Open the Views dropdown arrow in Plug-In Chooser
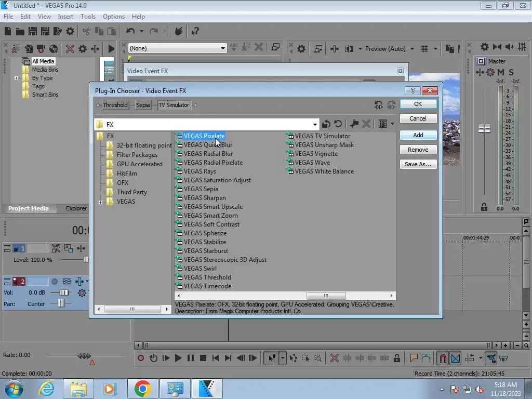 tap(393, 124)
